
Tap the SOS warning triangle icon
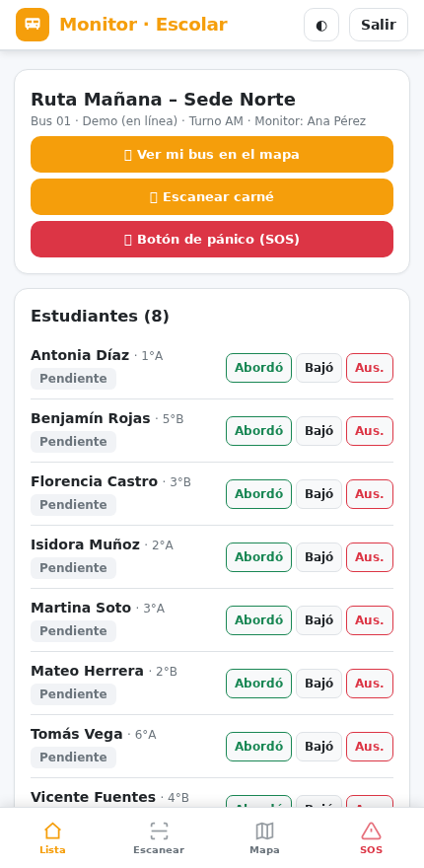[371, 831]
